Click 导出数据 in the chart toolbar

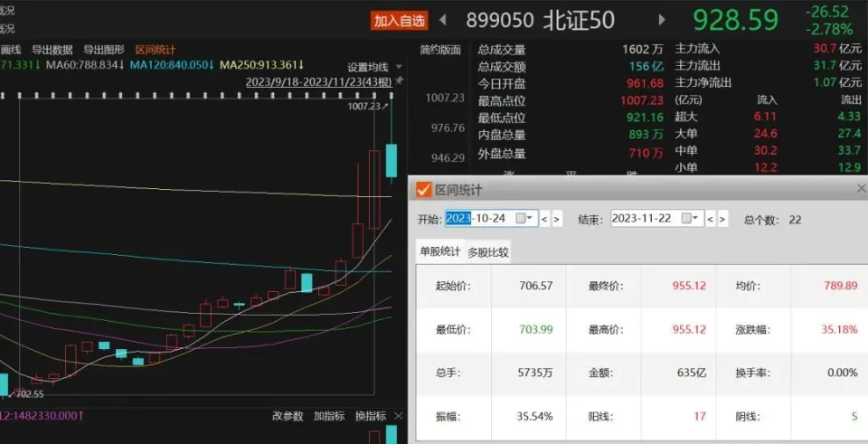pos(52,50)
